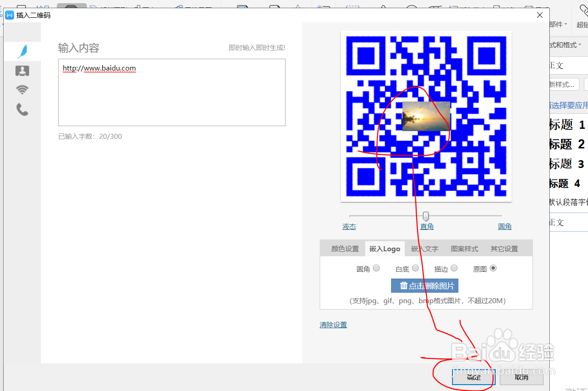This screenshot has height=391, width=588.
Task: Apply the 标题 1 style
Action: (x=567, y=124)
